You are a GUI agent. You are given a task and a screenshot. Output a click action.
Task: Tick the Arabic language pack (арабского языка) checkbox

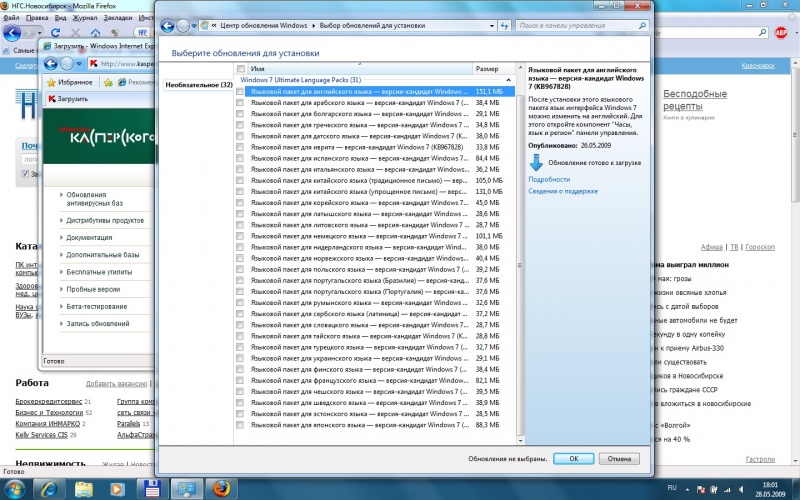pyautogui.click(x=240, y=103)
